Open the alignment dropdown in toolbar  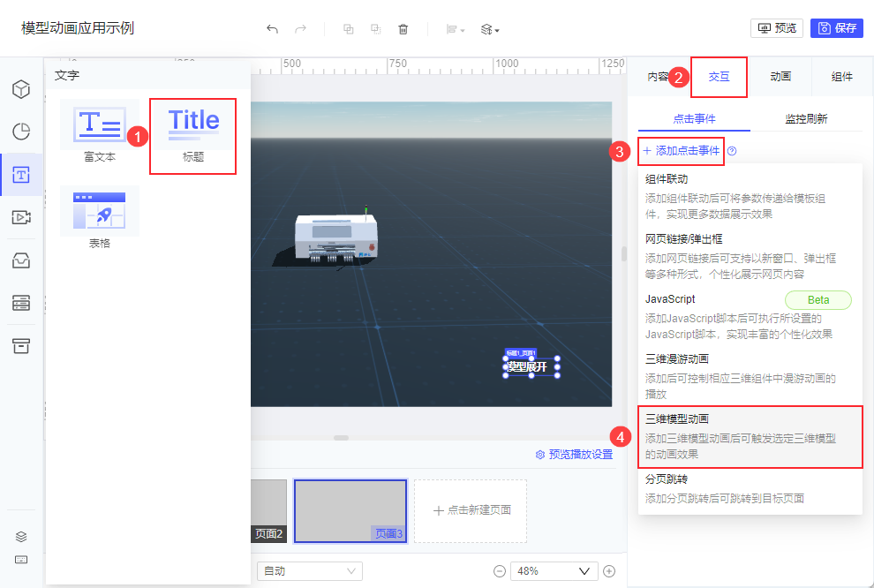(456, 29)
